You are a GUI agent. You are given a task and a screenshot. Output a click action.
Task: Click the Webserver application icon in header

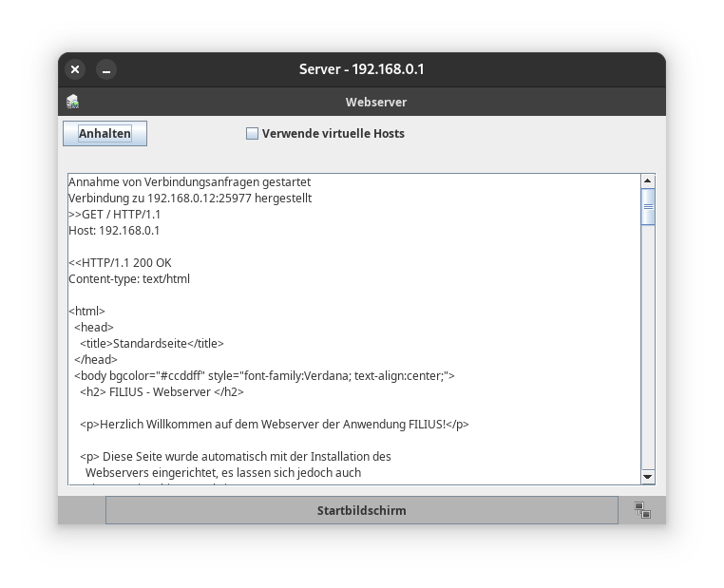[x=73, y=102]
